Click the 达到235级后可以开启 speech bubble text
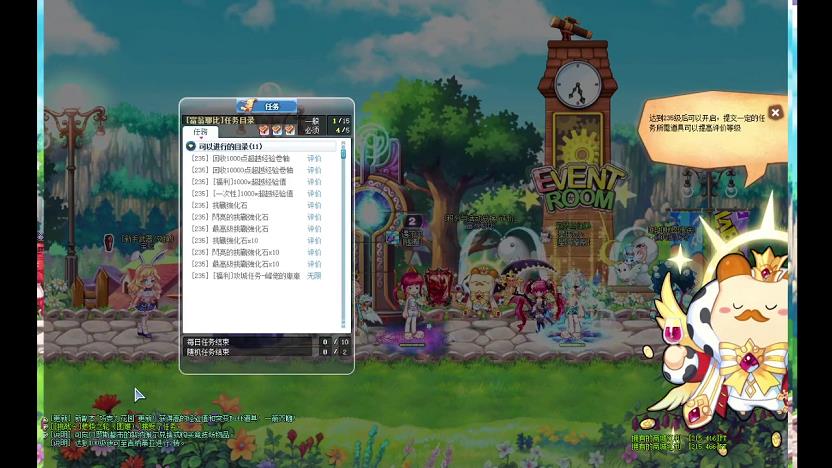 706,123
